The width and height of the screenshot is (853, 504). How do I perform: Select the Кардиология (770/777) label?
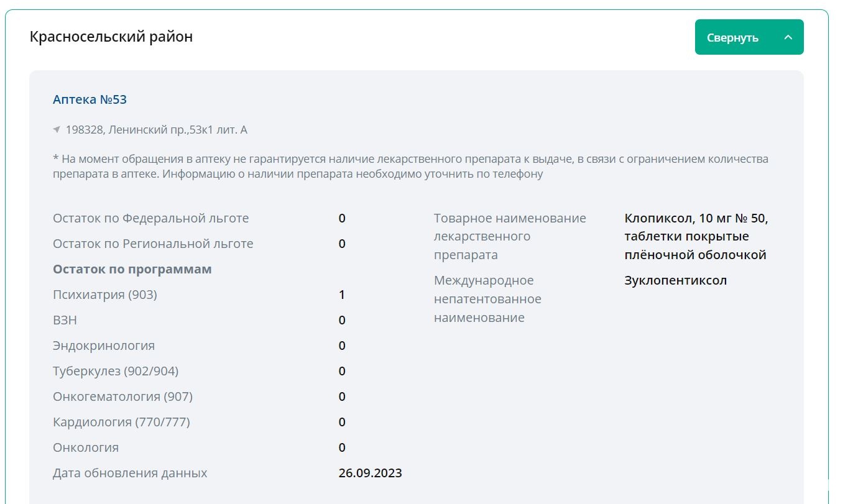tap(121, 422)
